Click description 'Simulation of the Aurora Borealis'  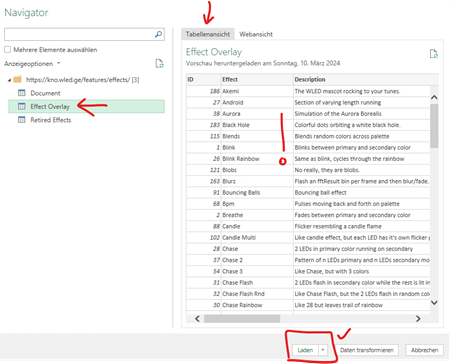pos(338,114)
